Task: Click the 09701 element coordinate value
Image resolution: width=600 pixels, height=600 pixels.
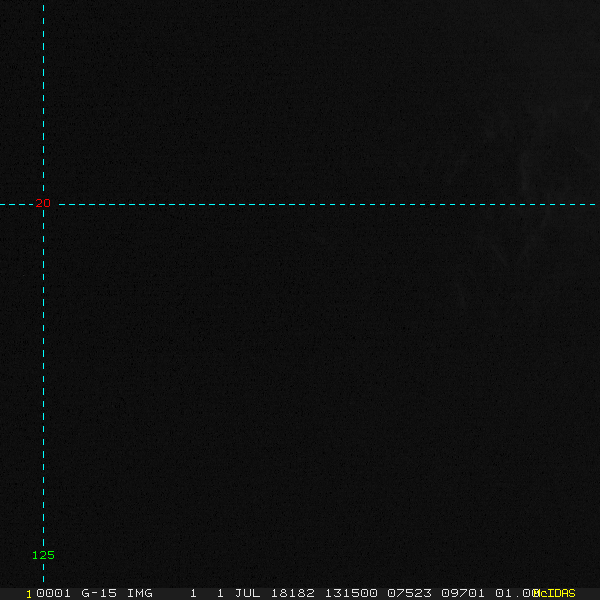Action: (x=463, y=593)
